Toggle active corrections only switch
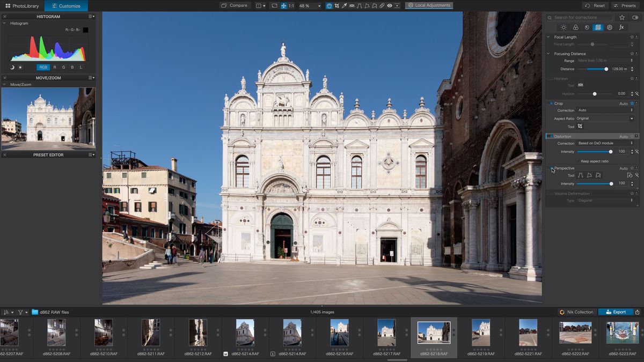 tap(635, 18)
